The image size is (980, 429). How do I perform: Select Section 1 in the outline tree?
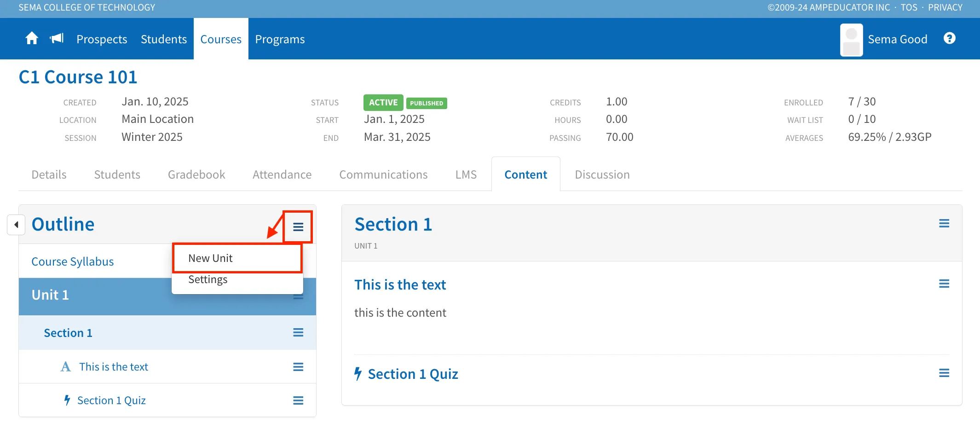[68, 333]
